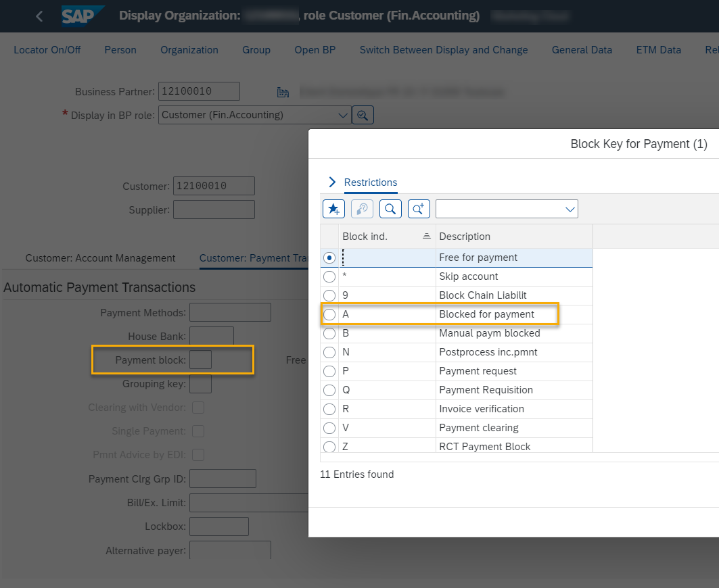Click the 'Payment request' description cell

coord(514,371)
